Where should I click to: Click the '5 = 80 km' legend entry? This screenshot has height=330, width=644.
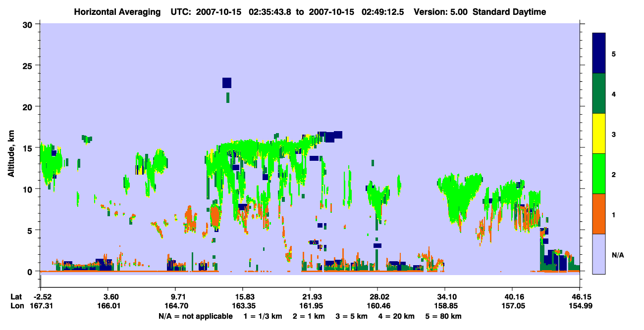tap(443, 316)
